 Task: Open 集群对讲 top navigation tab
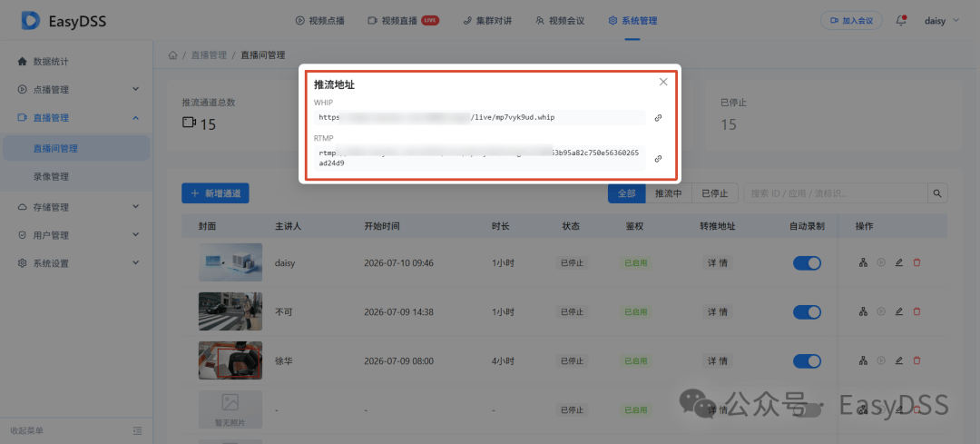(x=487, y=21)
